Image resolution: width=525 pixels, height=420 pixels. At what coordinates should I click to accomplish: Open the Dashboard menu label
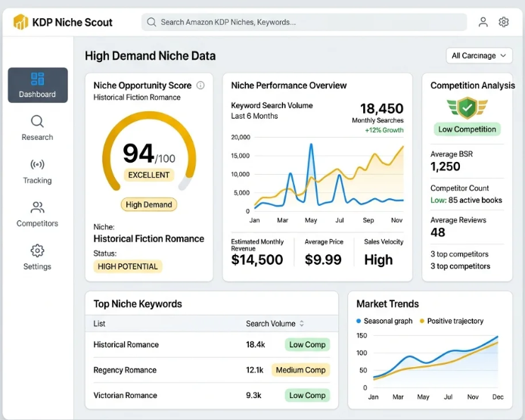pyautogui.click(x=38, y=95)
